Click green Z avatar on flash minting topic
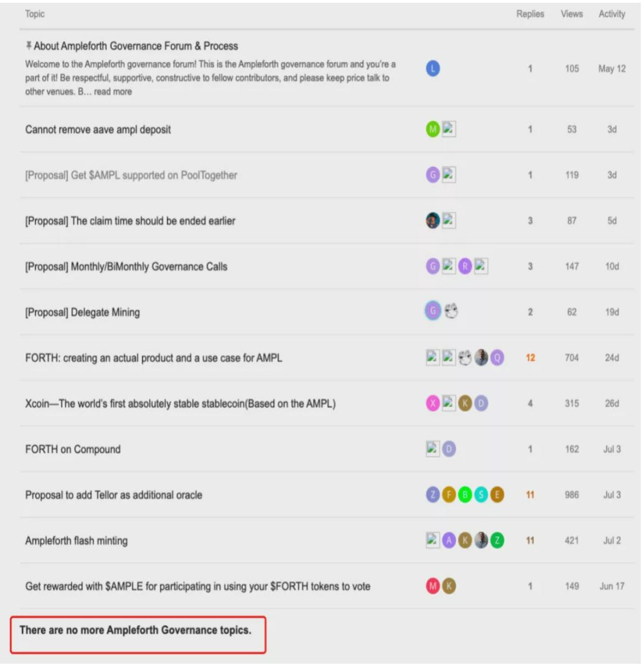Screen dimensions: 644x667 497,540
